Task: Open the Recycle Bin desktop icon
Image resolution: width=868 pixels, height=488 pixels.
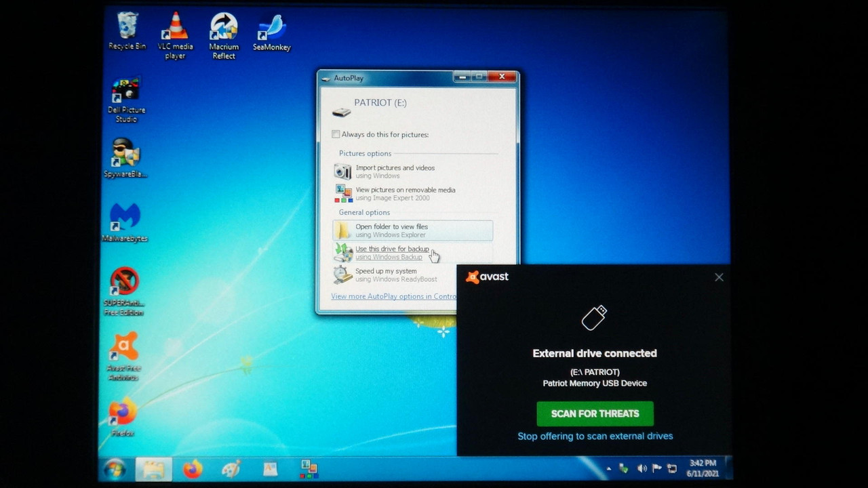Action: (127, 30)
